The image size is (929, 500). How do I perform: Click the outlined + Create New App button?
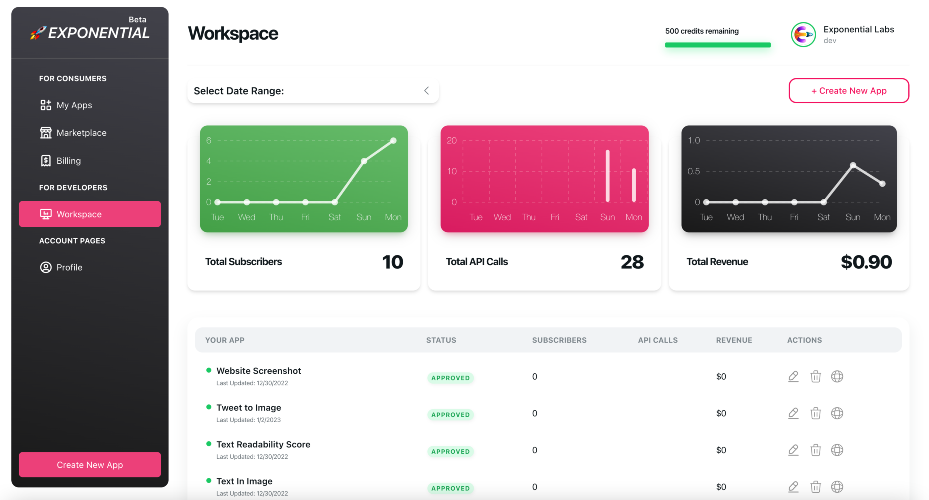[x=849, y=91]
